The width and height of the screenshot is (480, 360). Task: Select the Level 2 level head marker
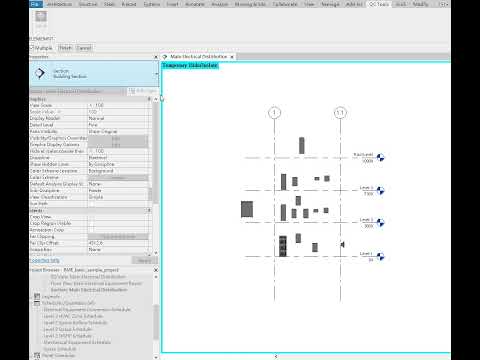pos(380,222)
